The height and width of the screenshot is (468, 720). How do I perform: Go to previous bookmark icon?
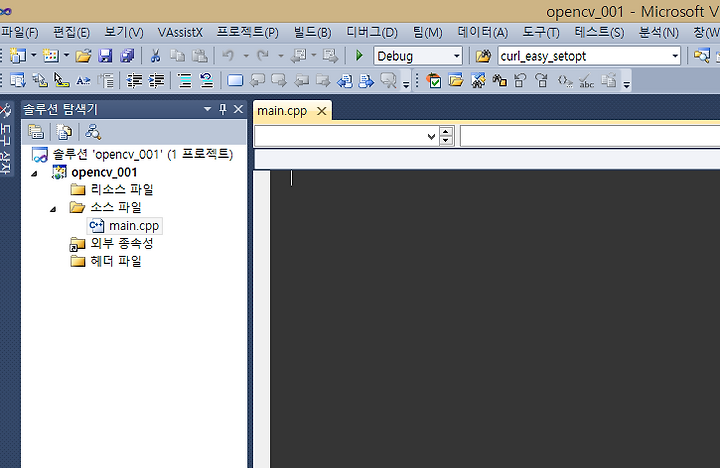(257, 81)
